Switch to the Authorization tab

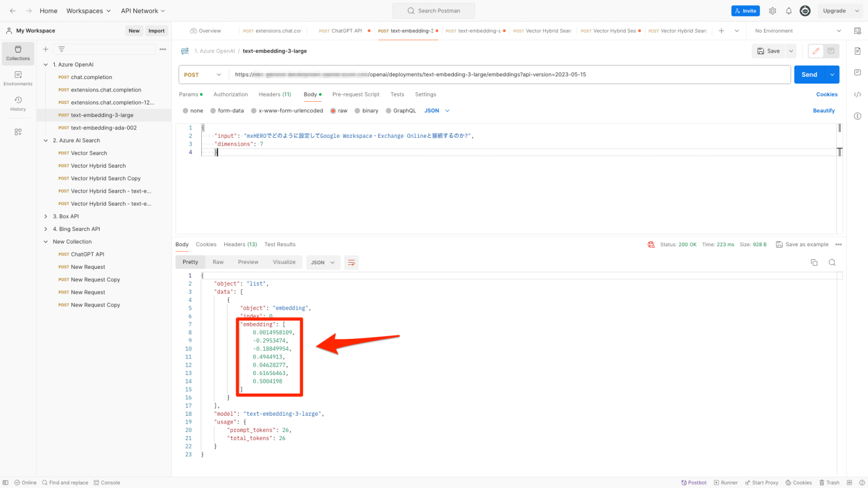tap(231, 94)
